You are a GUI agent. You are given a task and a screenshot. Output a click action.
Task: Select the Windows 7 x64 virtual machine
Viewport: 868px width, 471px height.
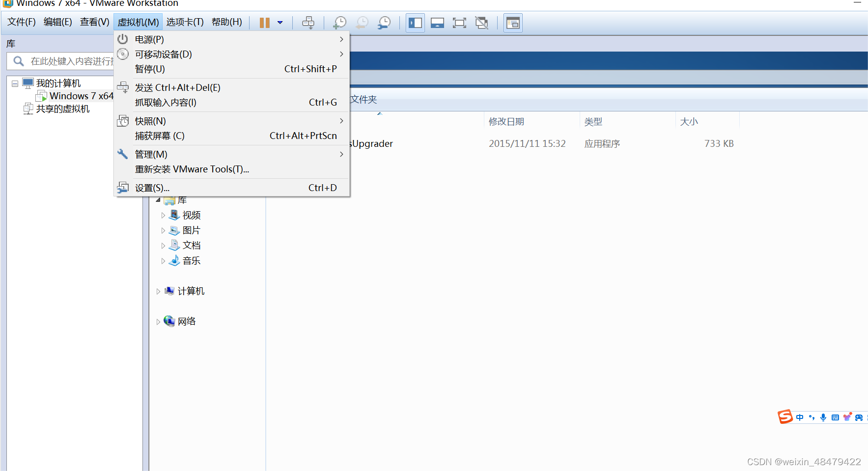tap(82, 96)
